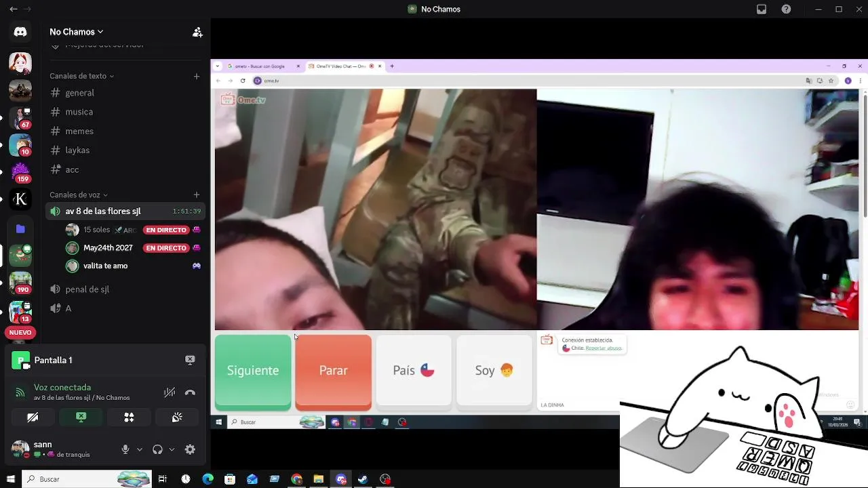Image resolution: width=868 pixels, height=488 pixels.
Task: Open Discord help icon
Action: click(786, 9)
